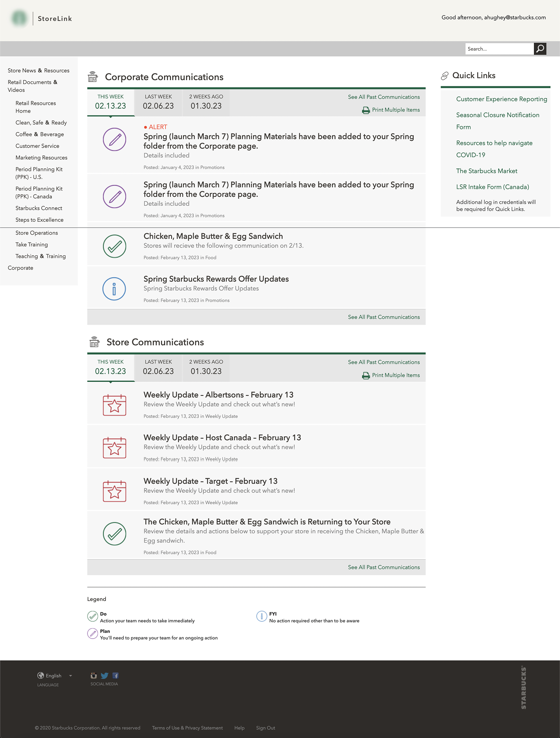Click pencil icon of second Spring Planning post
Viewport: 560px width, 738px height.
point(114,197)
